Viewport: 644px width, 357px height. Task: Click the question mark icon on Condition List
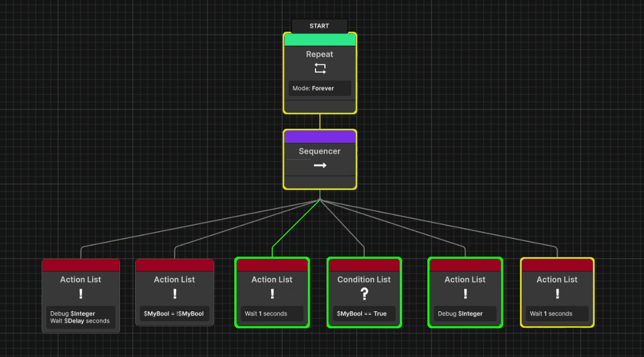[x=364, y=292]
